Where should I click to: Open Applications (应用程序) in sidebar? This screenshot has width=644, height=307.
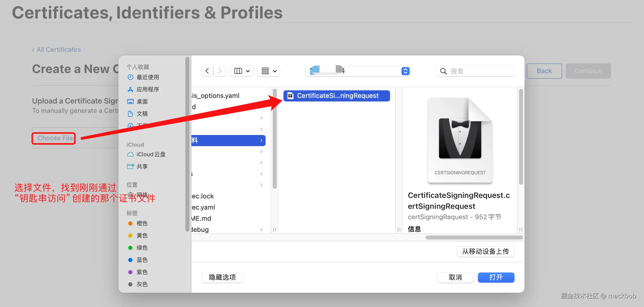(x=148, y=89)
